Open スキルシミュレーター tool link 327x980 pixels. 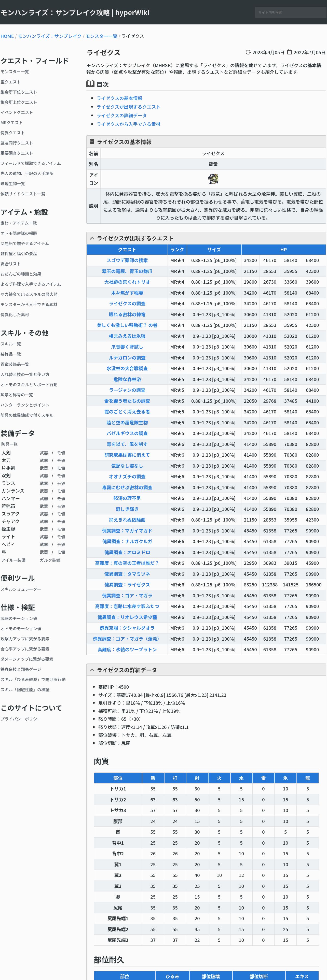pos(21,589)
